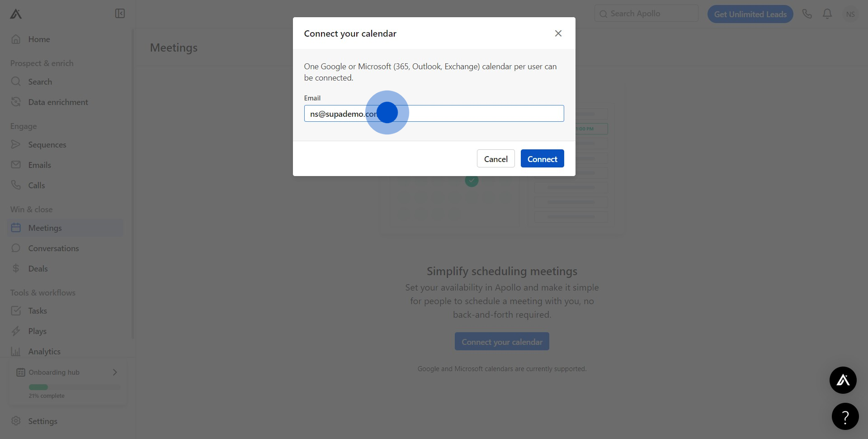The image size is (868, 439).
Task: Open NS user profile avatar
Action: click(x=850, y=14)
